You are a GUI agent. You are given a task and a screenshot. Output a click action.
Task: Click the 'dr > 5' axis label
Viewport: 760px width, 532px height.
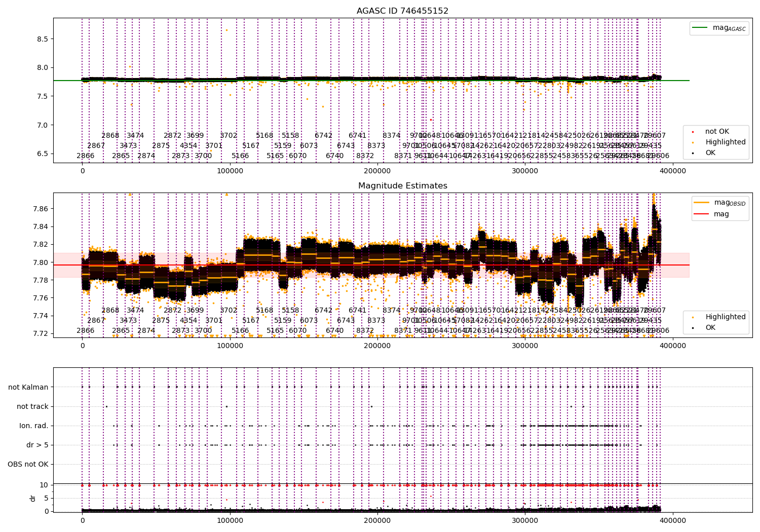click(x=37, y=445)
